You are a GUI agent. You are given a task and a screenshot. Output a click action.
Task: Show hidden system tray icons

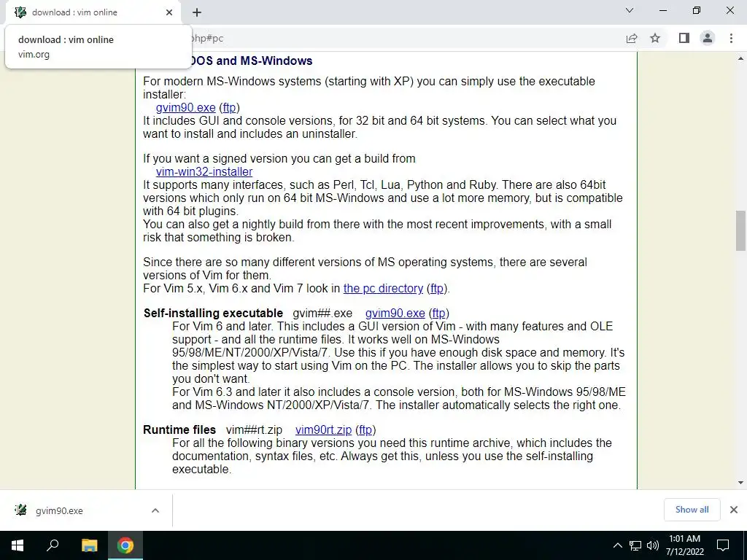pos(617,545)
